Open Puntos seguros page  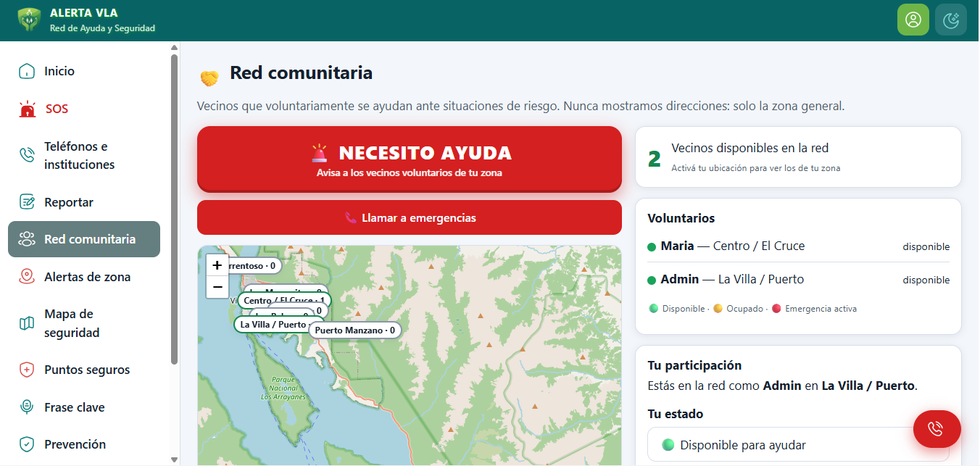pyautogui.click(x=84, y=370)
